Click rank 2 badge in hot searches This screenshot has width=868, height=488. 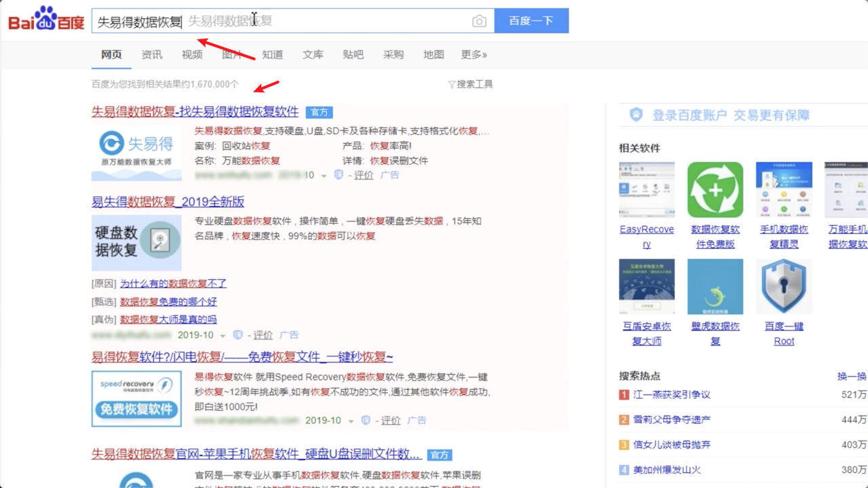[624, 420]
